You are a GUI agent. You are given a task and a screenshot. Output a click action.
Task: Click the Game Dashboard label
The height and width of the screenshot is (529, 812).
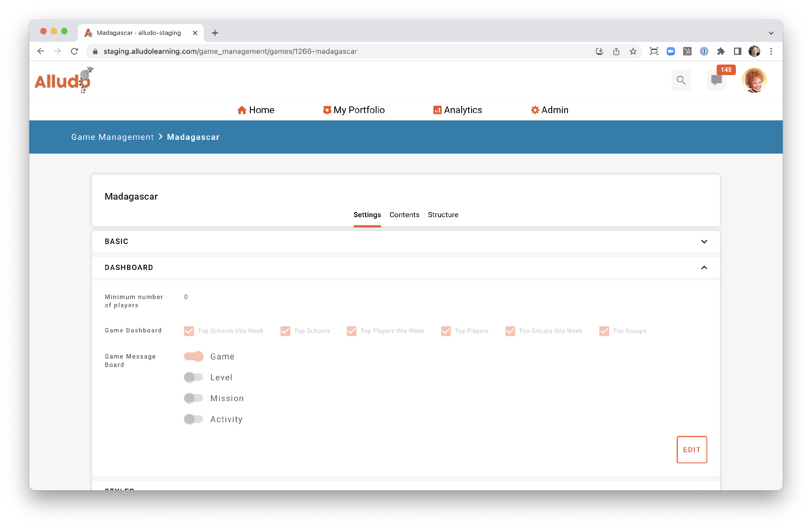point(133,330)
